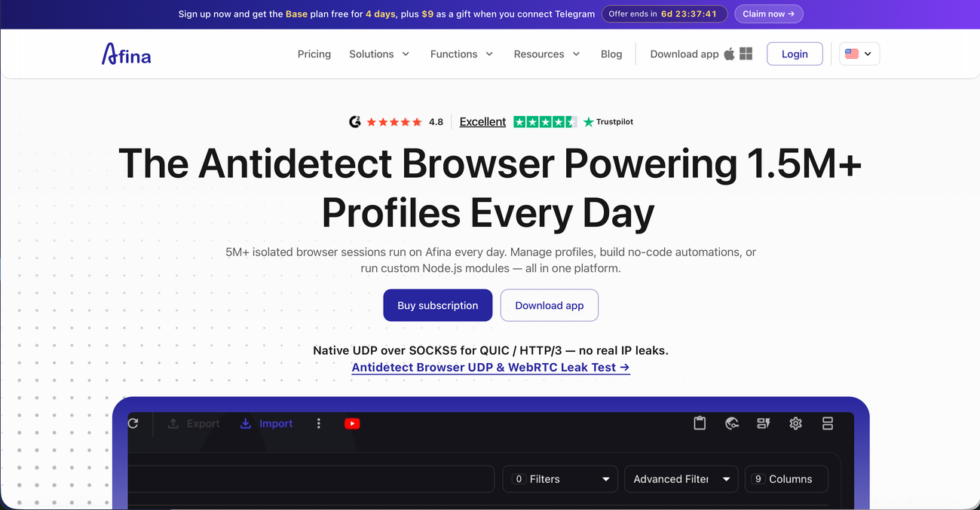Click the offer countdown timer pill
The image size is (980, 510).
(x=664, y=14)
